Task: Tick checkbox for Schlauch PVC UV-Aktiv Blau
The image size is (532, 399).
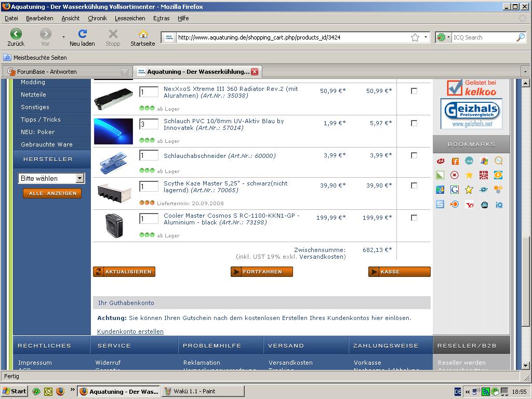Action: pos(414,123)
